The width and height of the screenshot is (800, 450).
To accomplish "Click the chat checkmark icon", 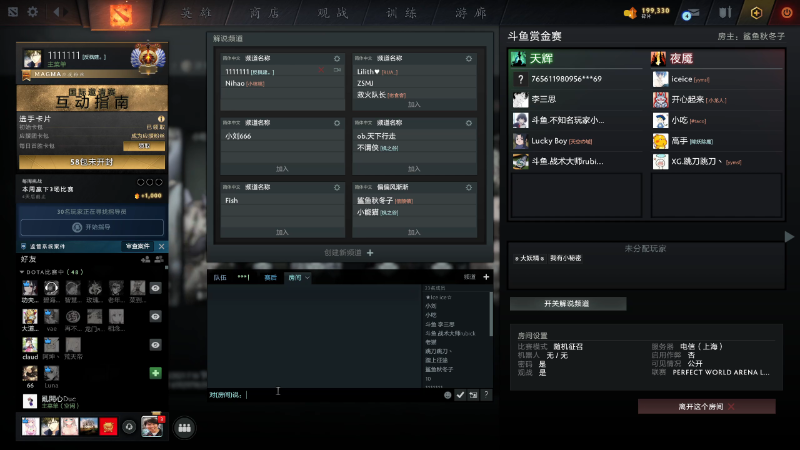I will pos(460,395).
